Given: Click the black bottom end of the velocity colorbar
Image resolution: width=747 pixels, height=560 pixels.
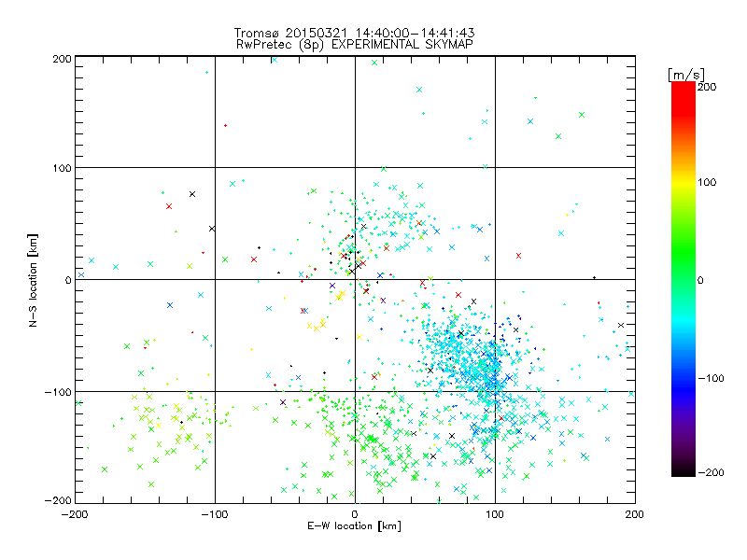Looking at the screenshot, I should pos(684,470).
